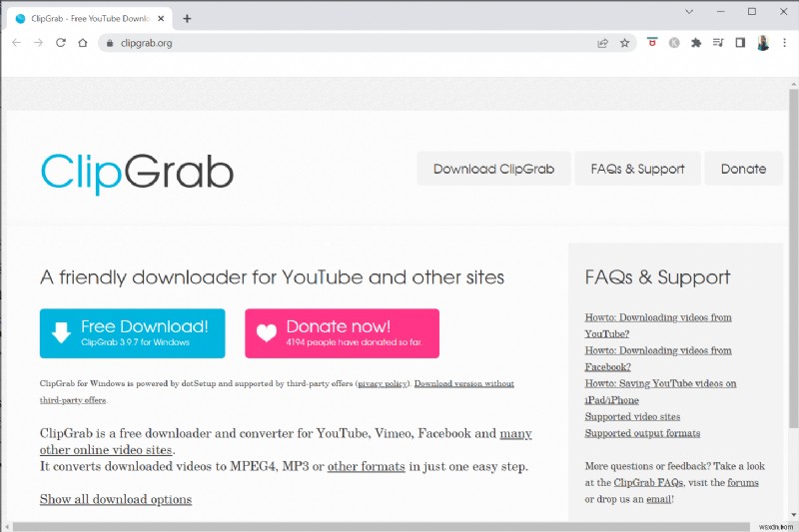Click the heading A friendly downloader for YouTube

click(272, 277)
